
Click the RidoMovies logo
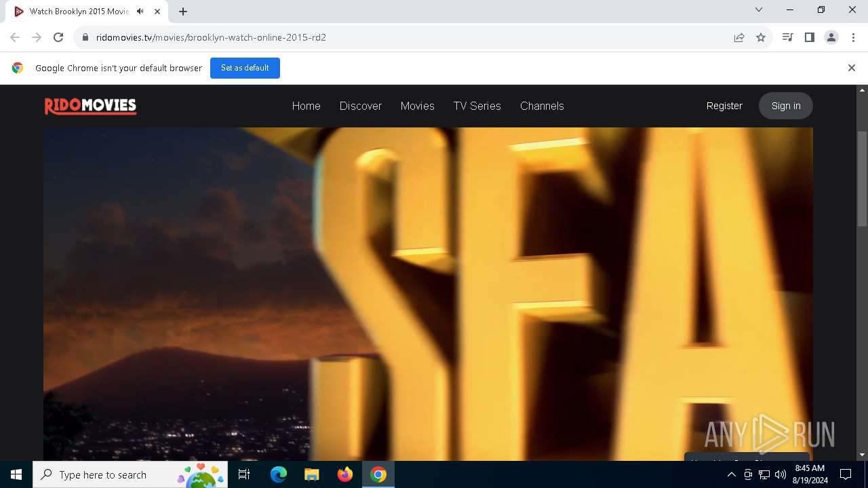tap(91, 106)
